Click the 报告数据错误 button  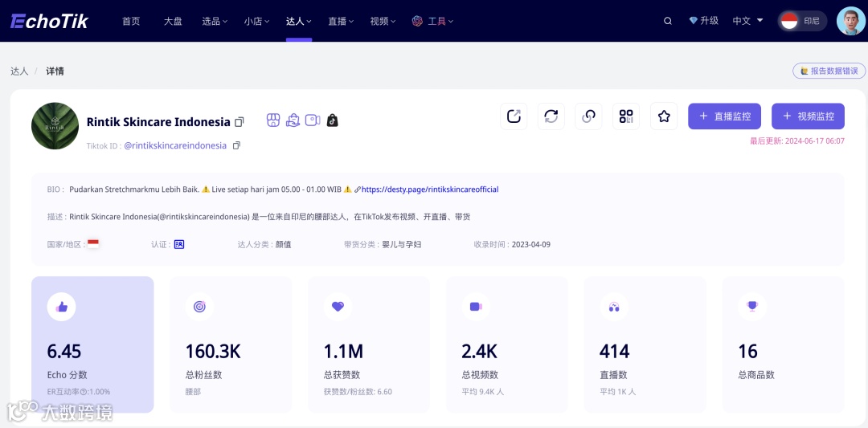pos(829,71)
